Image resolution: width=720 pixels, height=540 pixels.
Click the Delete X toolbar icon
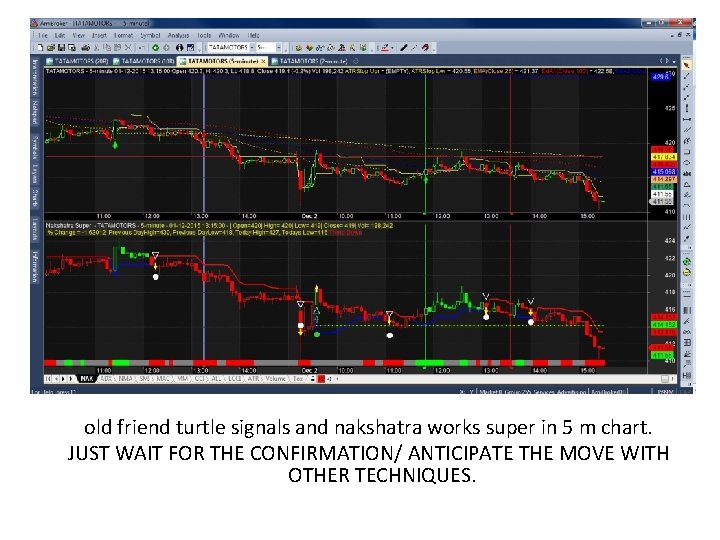tap(128, 47)
